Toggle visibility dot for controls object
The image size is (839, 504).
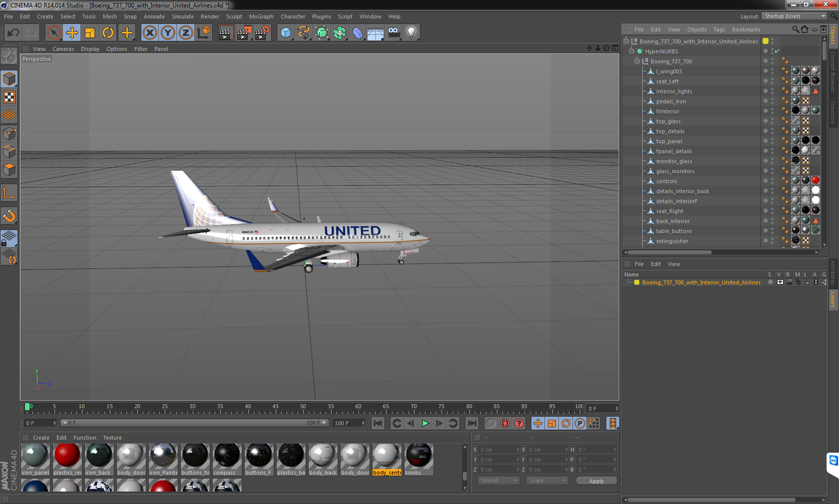point(765,181)
